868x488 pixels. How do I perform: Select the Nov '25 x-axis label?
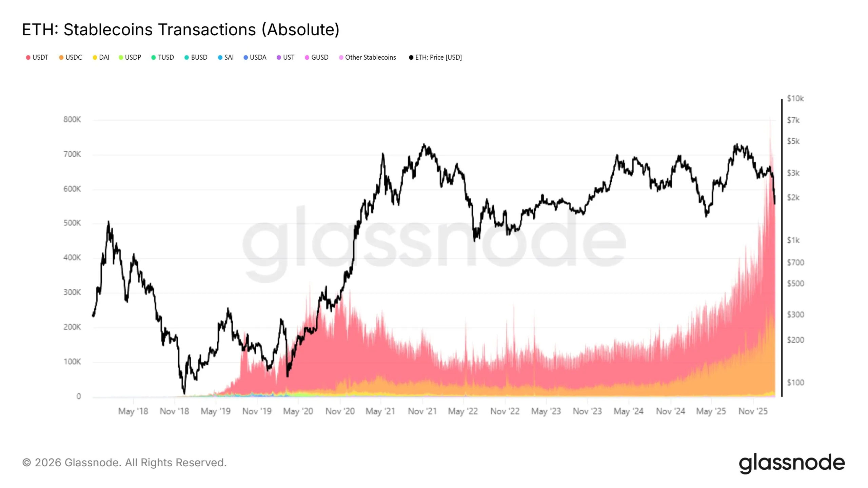point(753,411)
